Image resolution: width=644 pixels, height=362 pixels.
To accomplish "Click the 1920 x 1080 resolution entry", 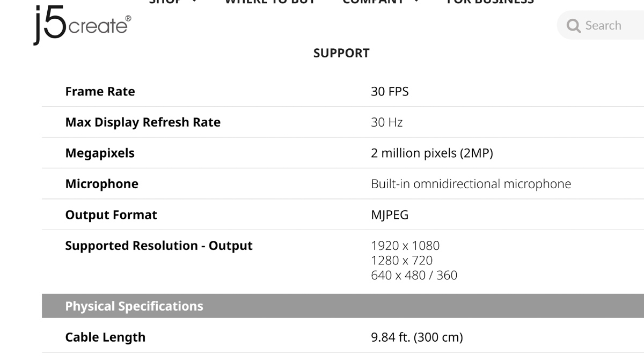I will pyautogui.click(x=405, y=246).
